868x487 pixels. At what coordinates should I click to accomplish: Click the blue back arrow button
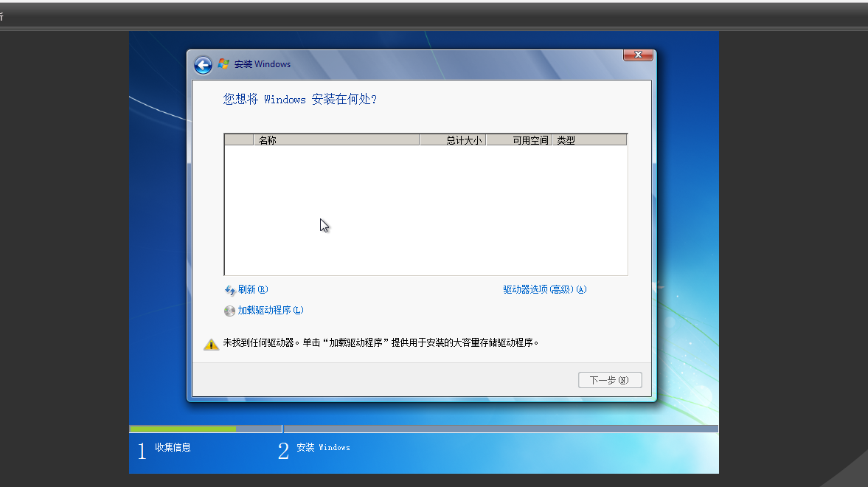pyautogui.click(x=203, y=65)
